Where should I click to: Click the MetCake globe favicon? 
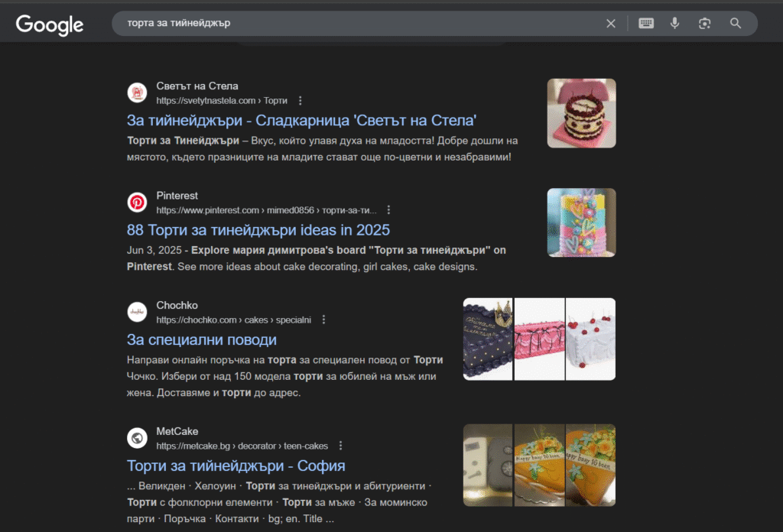tap(137, 438)
